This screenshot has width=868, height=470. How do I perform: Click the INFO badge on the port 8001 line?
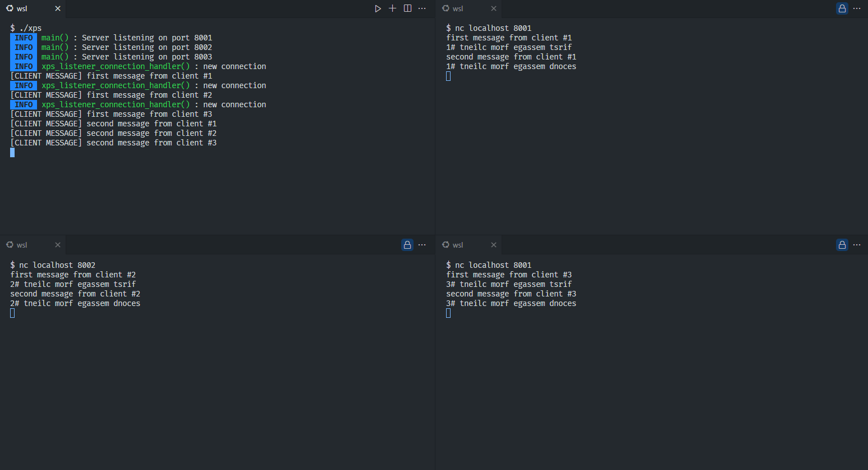pyautogui.click(x=24, y=38)
